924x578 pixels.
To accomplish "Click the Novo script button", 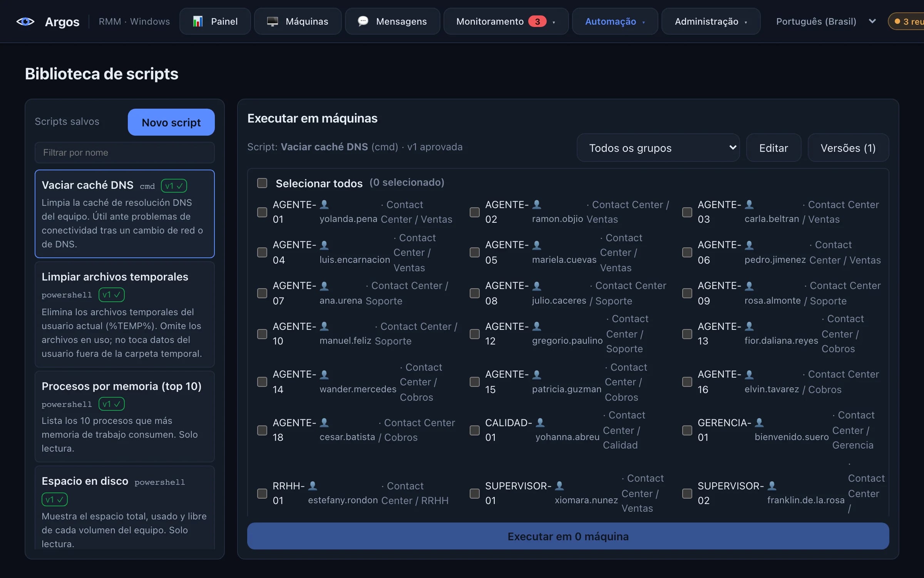I will (171, 122).
